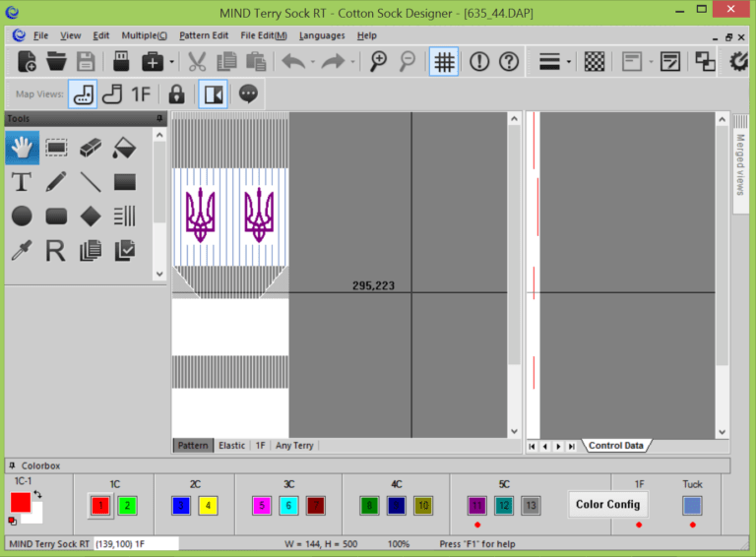Click the horizontal lines toolbar icon

pyautogui.click(x=549, y=62)
